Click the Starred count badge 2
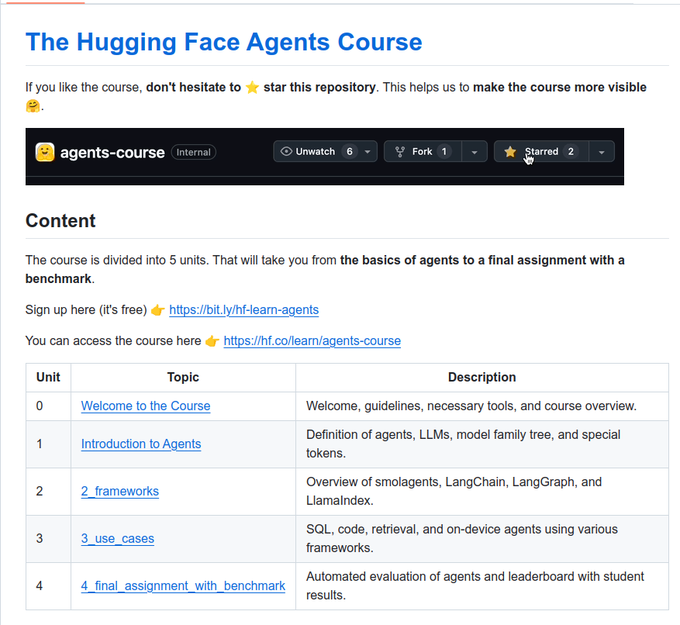Viewport: 680px width, 625px height. (x=571, y=152)
